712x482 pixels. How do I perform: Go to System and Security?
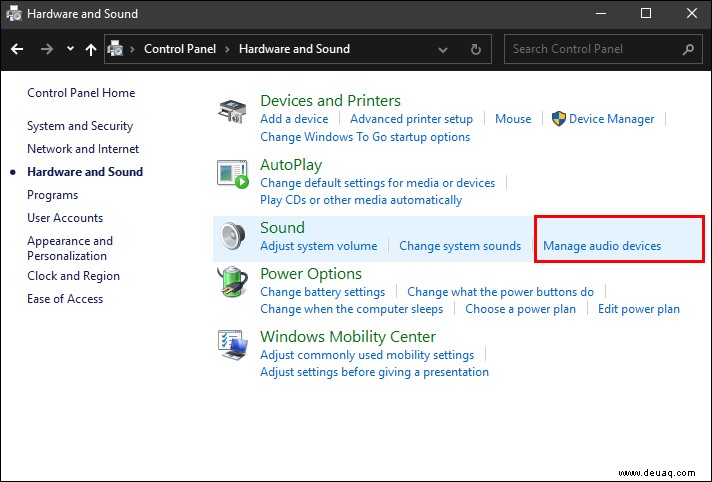click(x=80, y=126)
